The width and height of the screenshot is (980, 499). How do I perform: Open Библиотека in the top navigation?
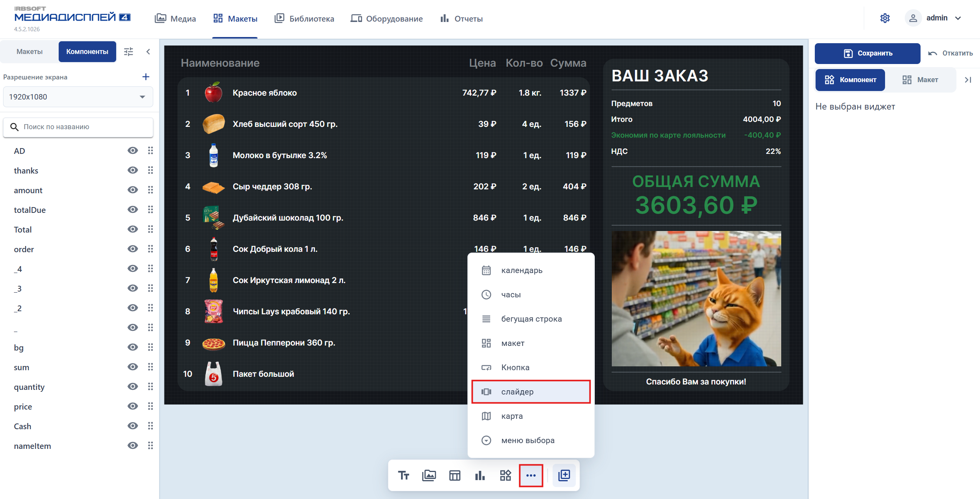(x=304, y=19)
